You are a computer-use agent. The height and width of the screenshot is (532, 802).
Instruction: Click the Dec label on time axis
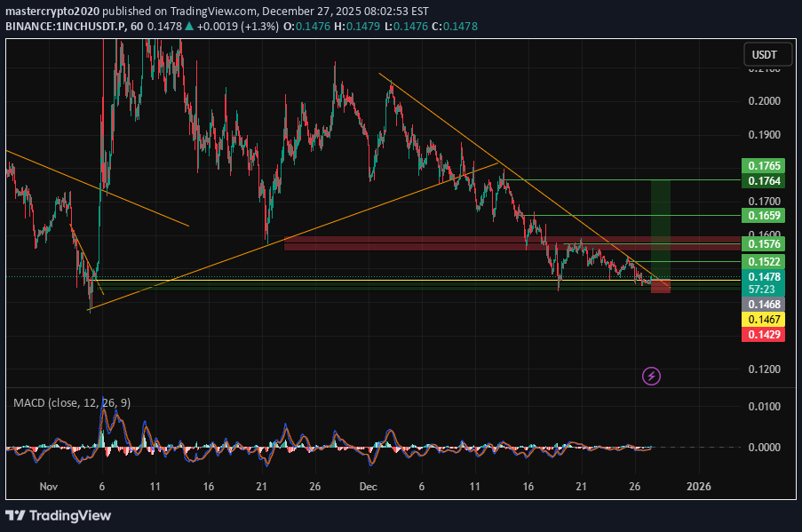(x=368, y=487)
